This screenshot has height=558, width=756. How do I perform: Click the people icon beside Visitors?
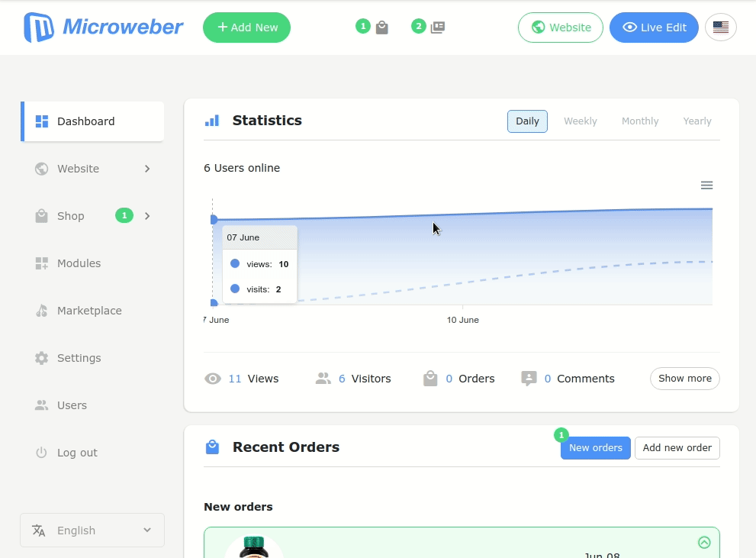323,379
